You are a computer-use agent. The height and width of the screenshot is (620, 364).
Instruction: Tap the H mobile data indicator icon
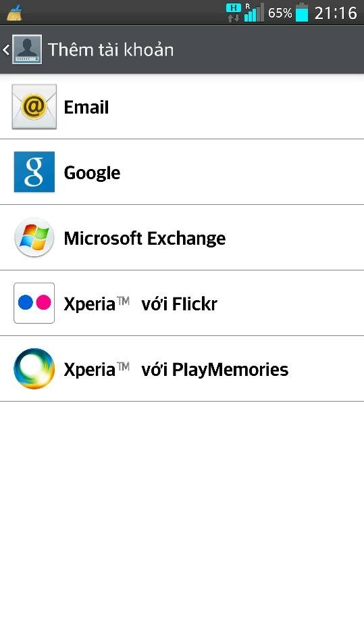point(233,12)
